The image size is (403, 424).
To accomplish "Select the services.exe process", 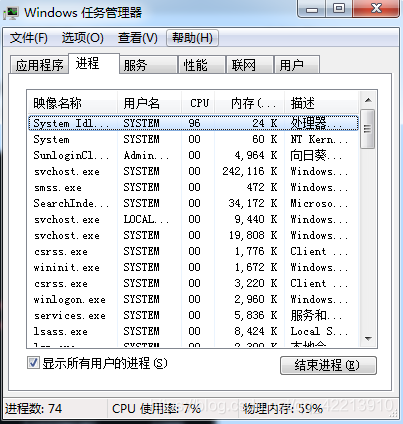I will point(193,315).
